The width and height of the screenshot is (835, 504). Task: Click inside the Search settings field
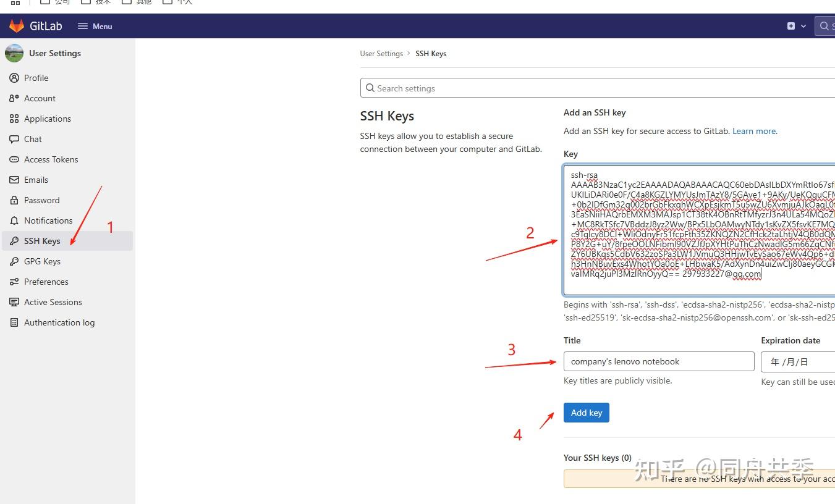tap(433, 88)
